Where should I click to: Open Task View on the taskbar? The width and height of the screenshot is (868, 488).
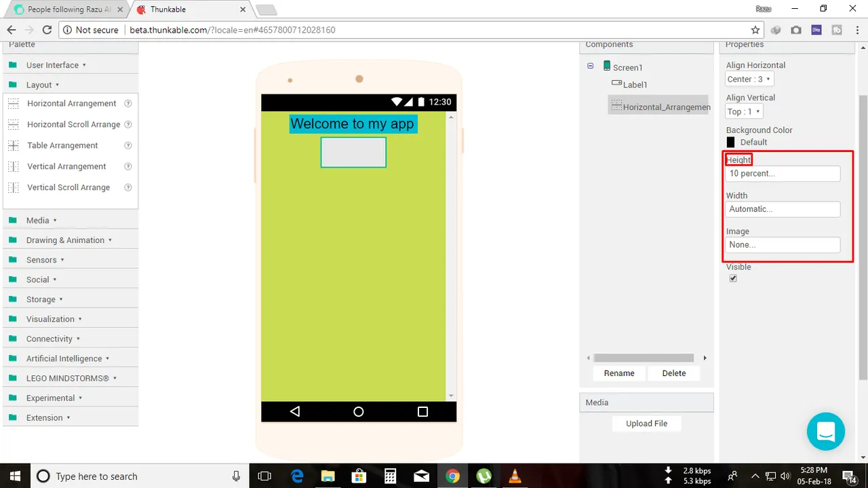[264, 476]
